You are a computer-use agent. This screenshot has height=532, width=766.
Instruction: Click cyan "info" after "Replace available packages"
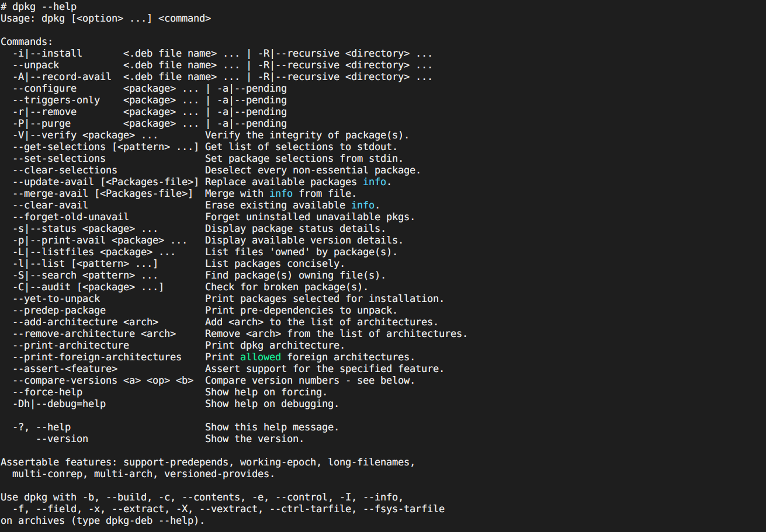pos(375,182)
